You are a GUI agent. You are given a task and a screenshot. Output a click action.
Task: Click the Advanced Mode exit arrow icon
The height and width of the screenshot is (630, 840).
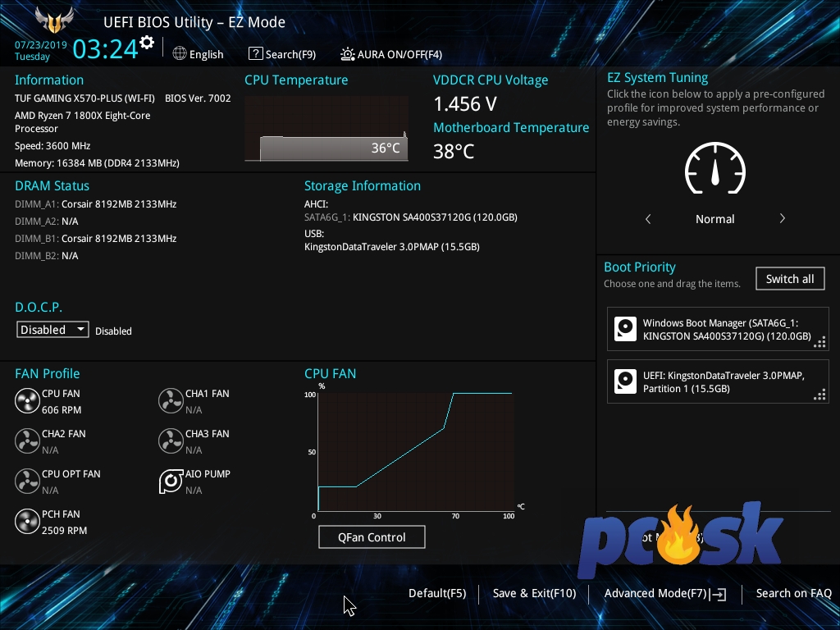point(719,594)
